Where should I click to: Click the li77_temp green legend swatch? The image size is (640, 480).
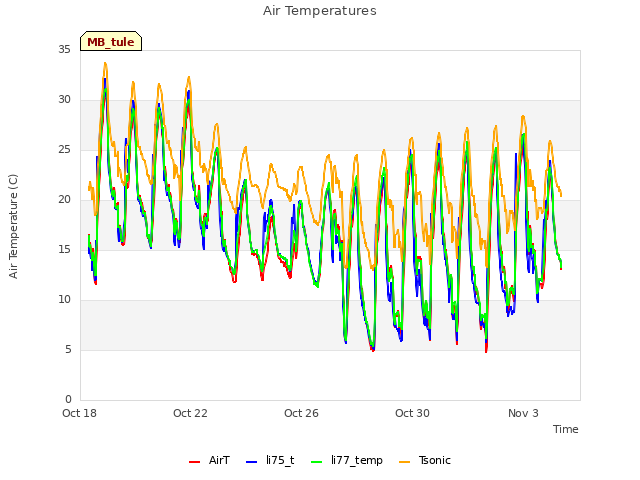[x=317, y=462]
